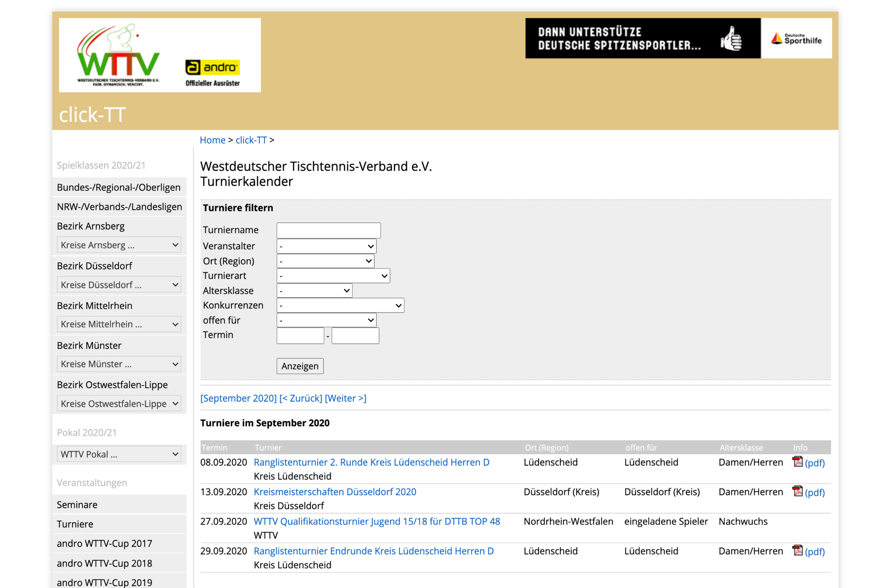Click the date 27.09.2020 cell
Screen dimensions: 890x588
[224, 521]
